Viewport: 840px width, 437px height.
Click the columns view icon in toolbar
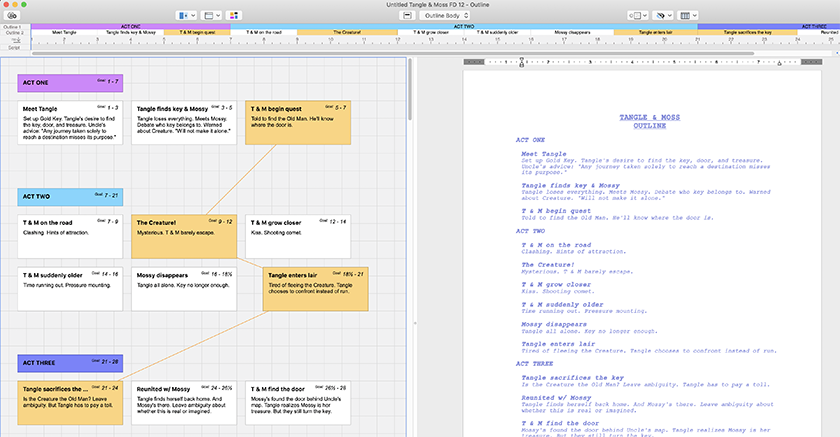point(688,16)
